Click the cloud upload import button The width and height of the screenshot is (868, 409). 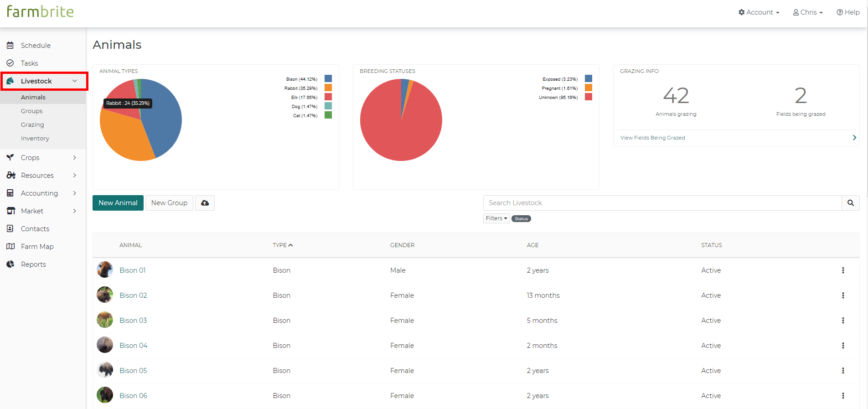[205, 203]
